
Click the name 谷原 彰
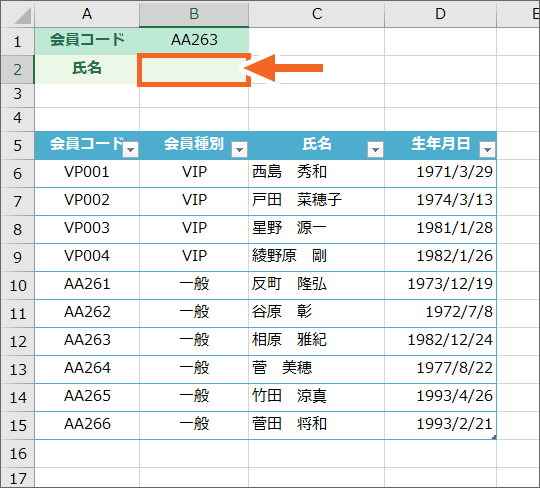click(x=282, y=312)
